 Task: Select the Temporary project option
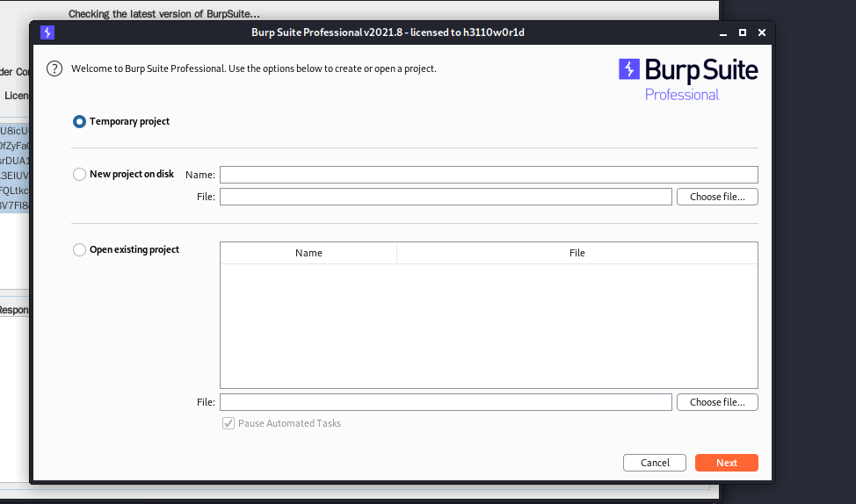click(79, 122)
